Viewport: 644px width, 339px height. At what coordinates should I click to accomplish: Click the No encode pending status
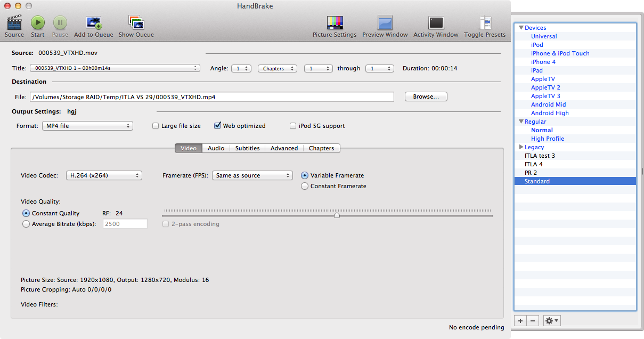tap(477, 327)
